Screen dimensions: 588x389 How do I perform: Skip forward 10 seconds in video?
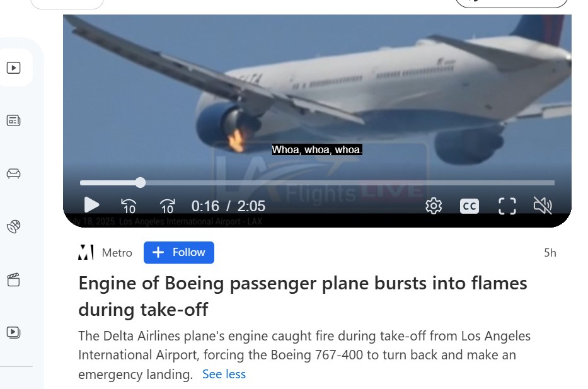tap(167, 206)
